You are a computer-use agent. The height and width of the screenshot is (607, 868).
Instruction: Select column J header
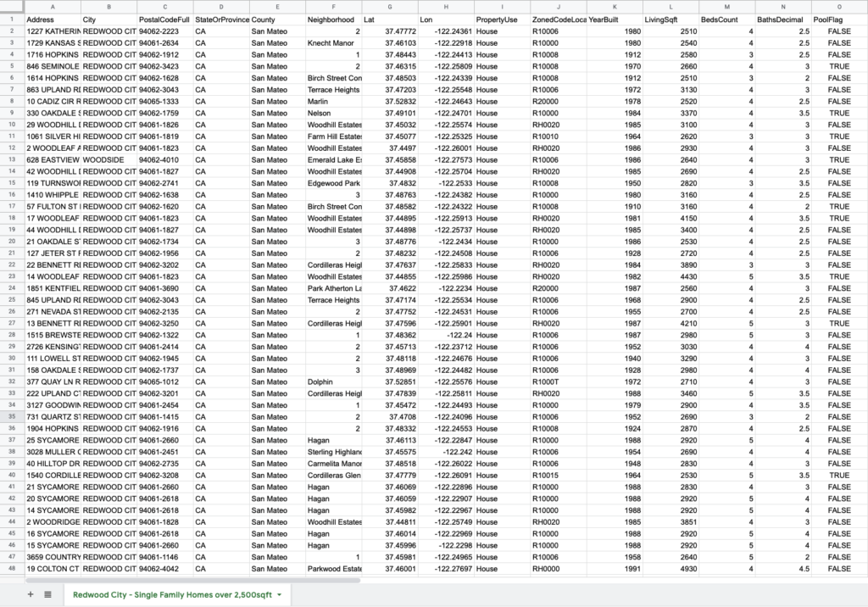(x=559, y=7)
